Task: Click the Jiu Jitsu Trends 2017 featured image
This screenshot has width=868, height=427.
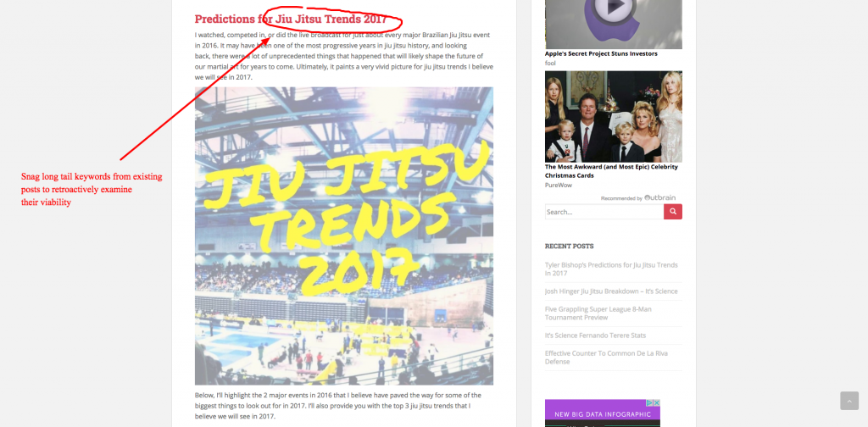Action: (344, 236)
